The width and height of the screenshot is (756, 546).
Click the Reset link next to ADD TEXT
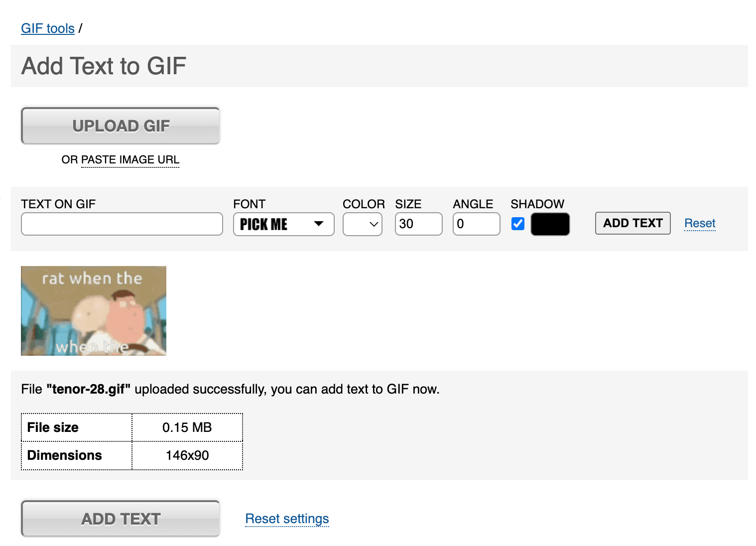699,223
